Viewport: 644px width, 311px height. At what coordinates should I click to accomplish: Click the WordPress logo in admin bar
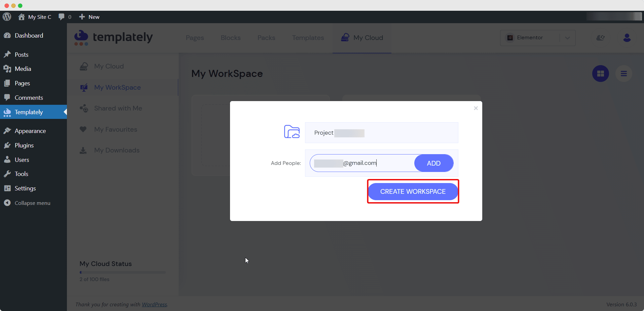(x=7, y=17)
